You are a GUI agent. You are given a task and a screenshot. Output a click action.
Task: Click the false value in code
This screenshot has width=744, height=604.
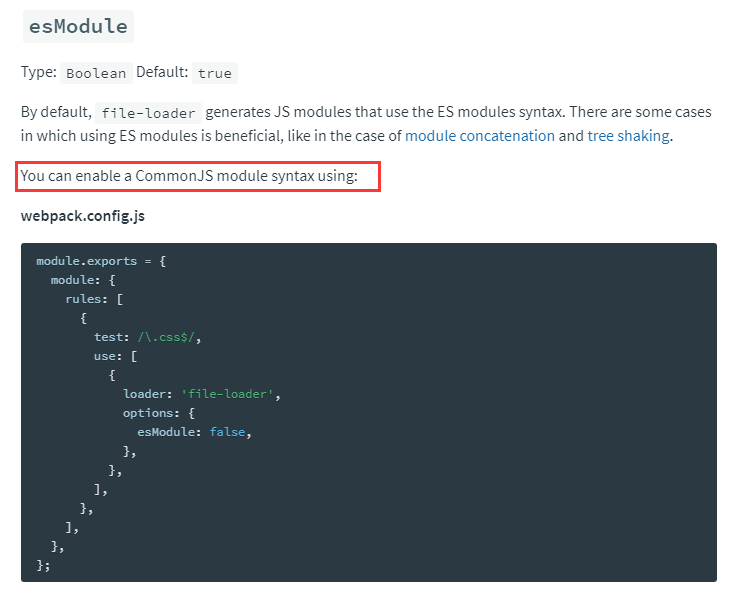[x=229, y=432]
